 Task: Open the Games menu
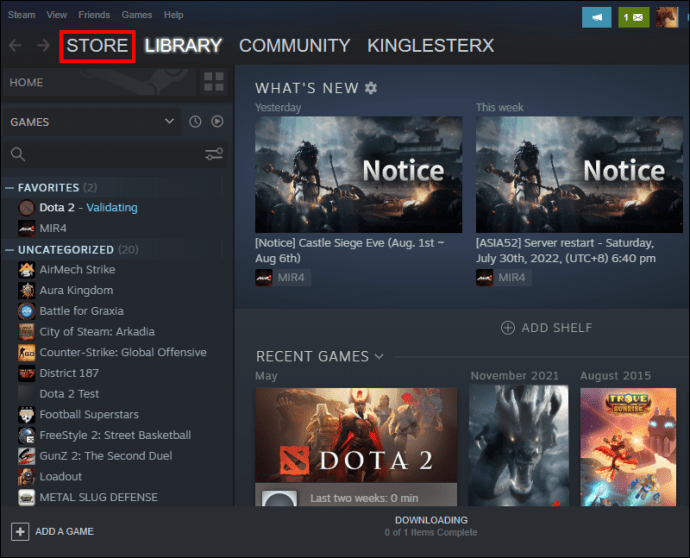pyautogui.click(x=137, y=15)
